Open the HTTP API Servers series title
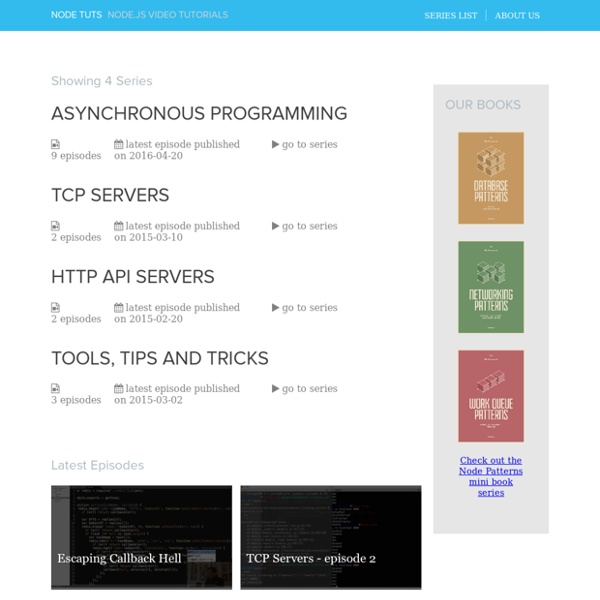 pyautogui.click(x=133, y=276)
